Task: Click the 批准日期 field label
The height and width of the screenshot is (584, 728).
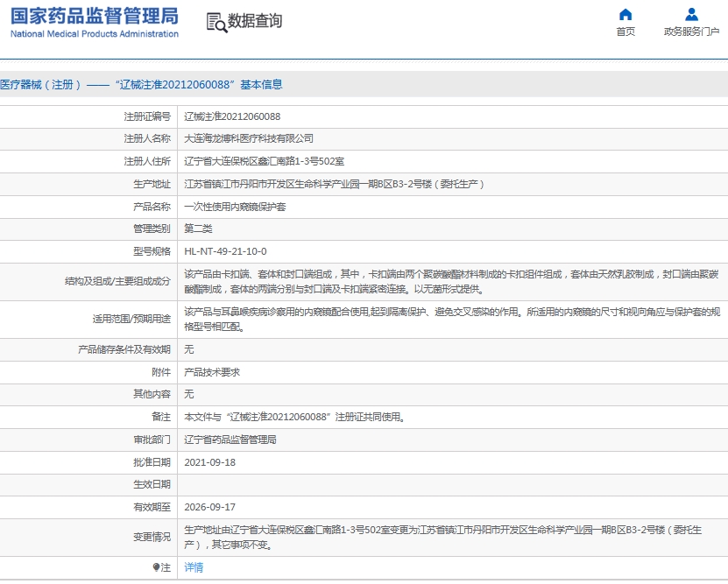Action: (152, 462)
